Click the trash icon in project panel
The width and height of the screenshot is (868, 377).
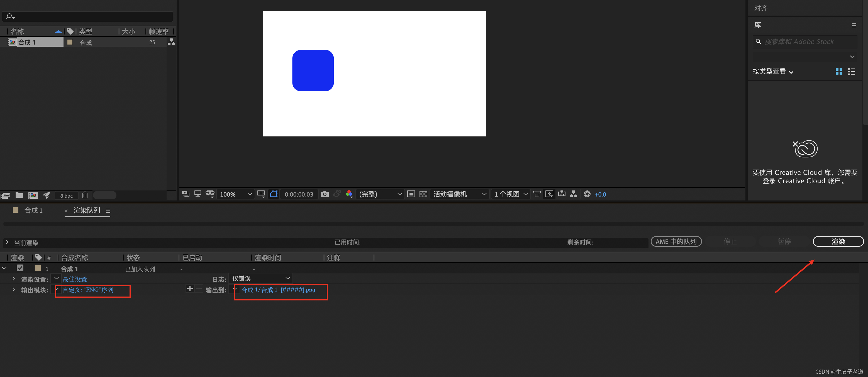tap(85, 195)
